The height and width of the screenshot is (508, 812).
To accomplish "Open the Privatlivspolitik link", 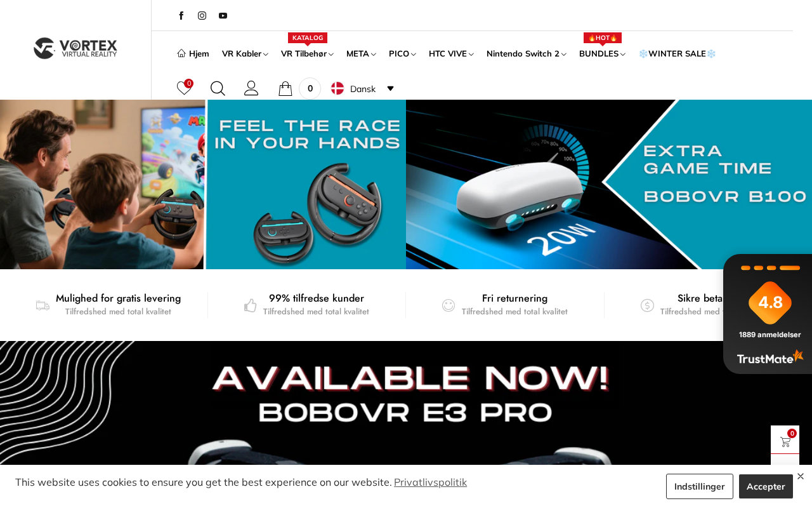I will click(430, 482).
